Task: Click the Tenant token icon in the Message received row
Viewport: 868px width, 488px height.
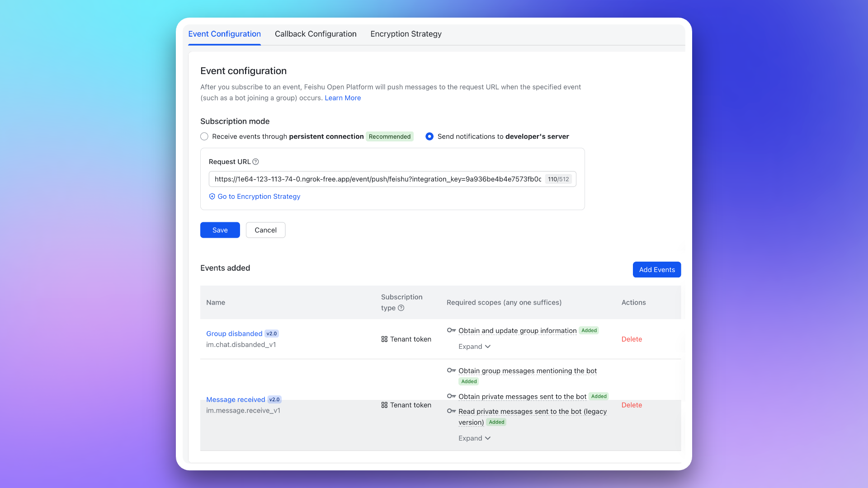Action: tap(384, 405)
